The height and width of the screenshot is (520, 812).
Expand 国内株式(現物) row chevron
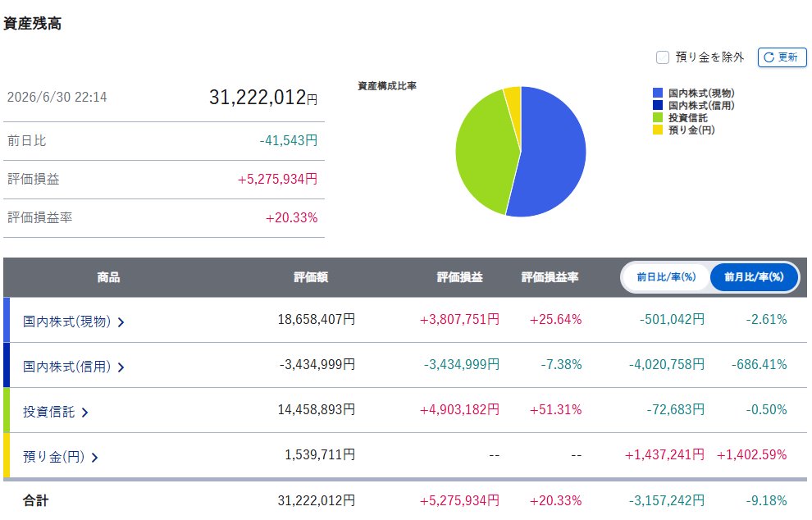pos(121,322)
